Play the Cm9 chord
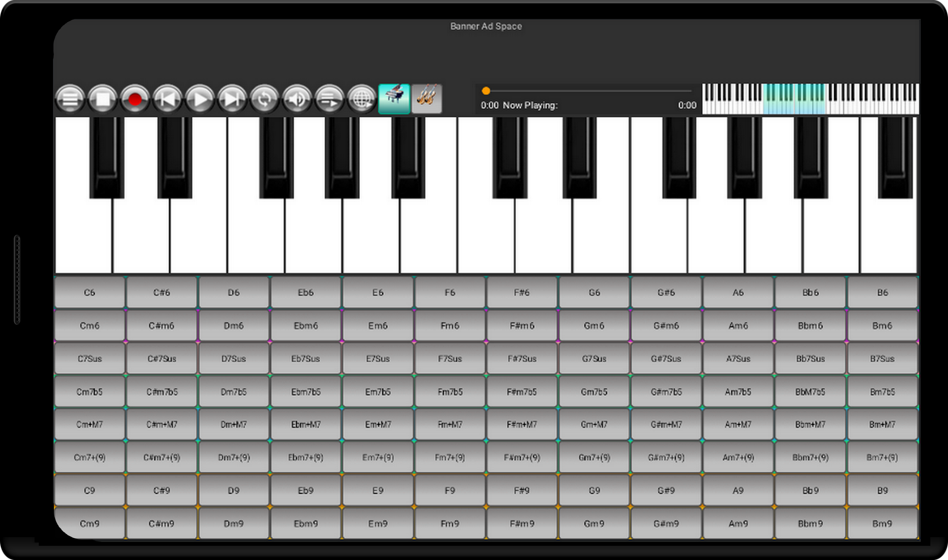 [90, 523]
